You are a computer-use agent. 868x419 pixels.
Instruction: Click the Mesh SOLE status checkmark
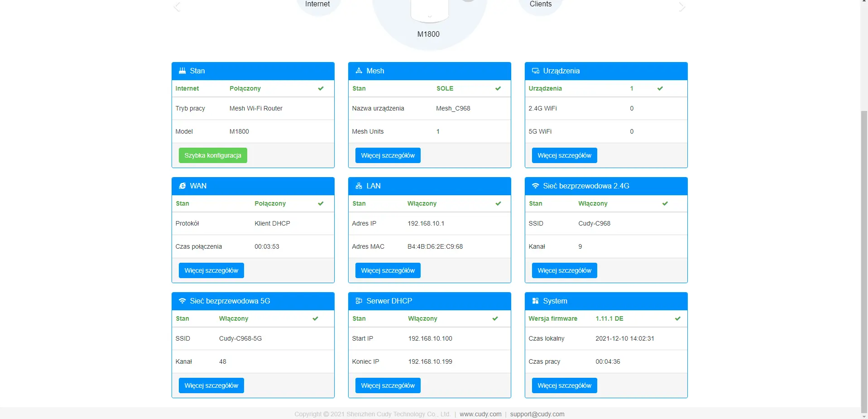pyautogui.click(x=498, y=88)
